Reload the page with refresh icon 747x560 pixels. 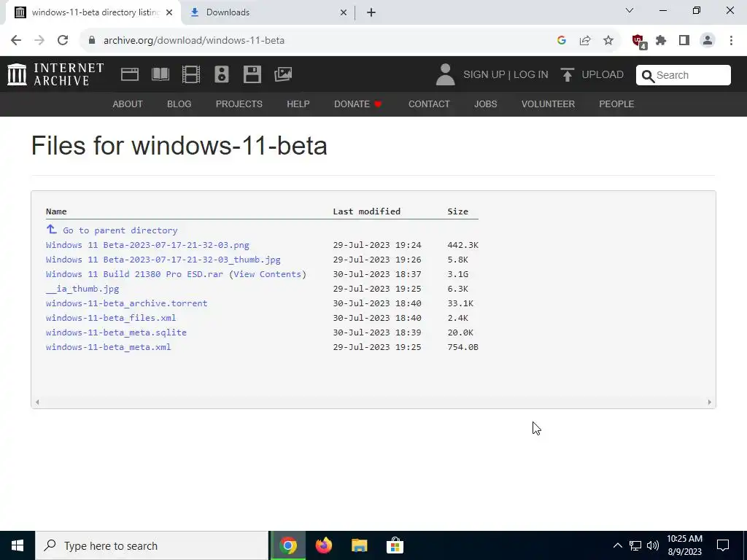(x=63, y=40)
